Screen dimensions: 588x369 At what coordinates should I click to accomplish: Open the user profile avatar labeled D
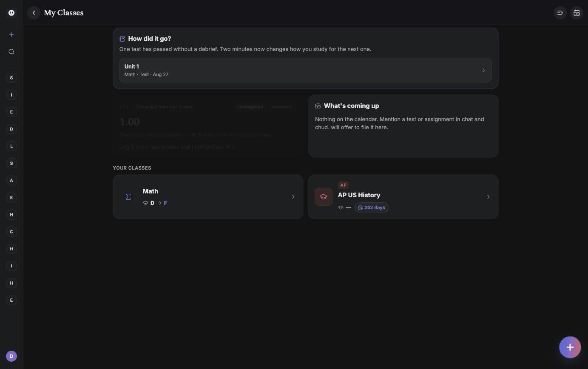[11, 356]
